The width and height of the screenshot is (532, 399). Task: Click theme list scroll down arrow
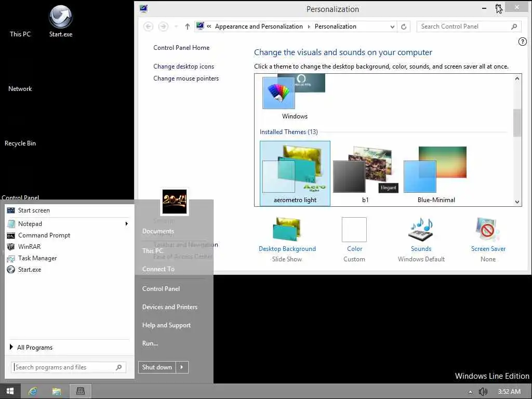517,202
